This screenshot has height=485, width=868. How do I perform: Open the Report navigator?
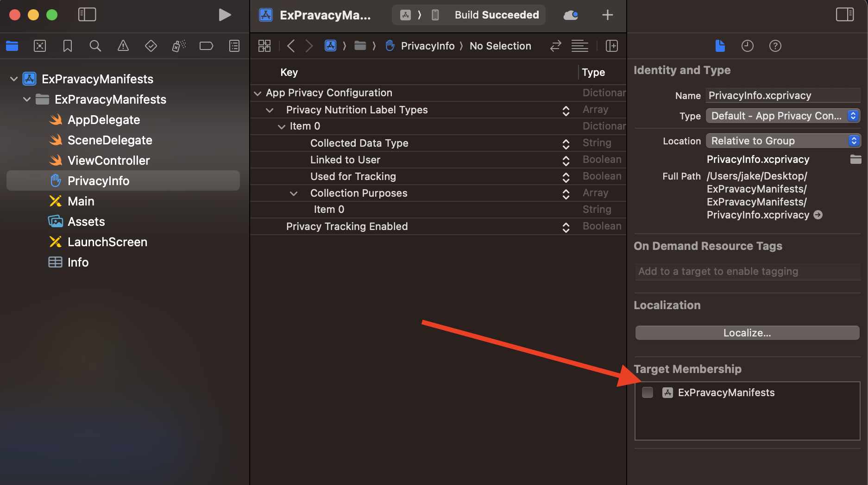pos(234,46)
